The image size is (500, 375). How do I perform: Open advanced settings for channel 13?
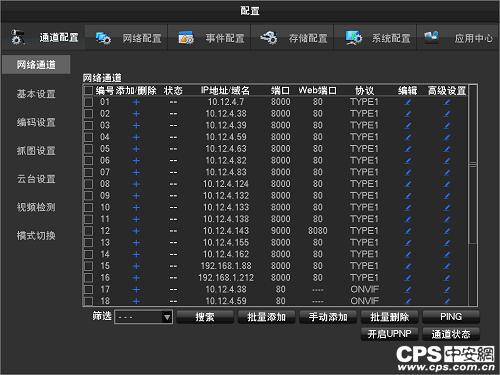pyautogui.click(x=447, y=243)
